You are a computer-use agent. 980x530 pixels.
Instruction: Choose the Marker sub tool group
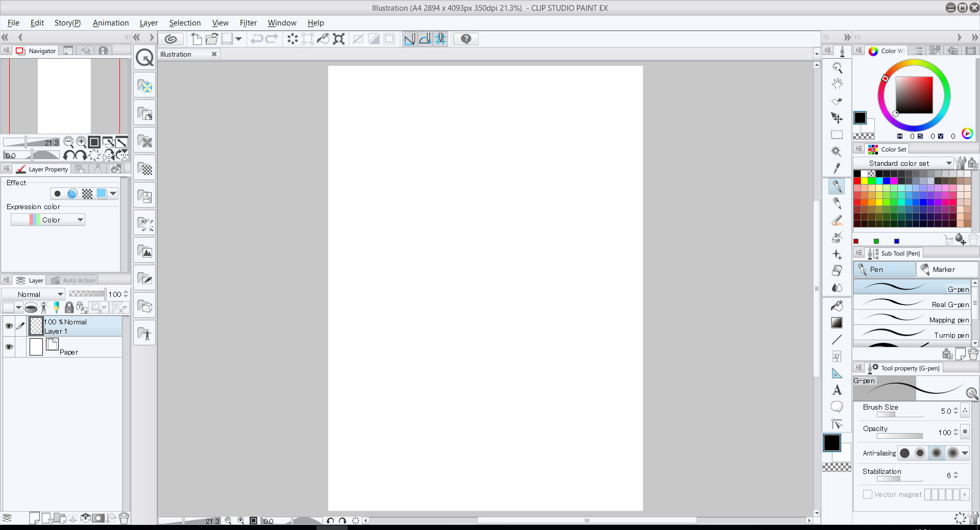(948, 269)
